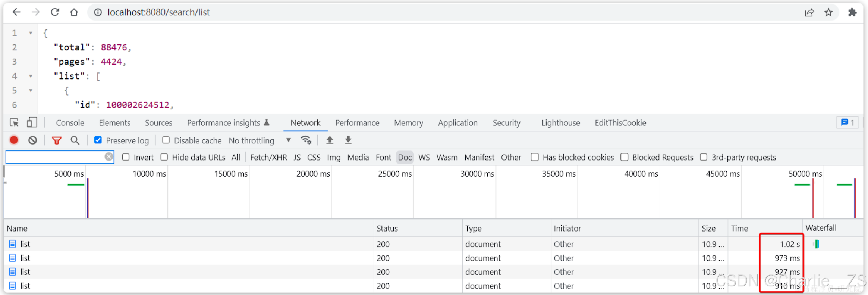Image resolution: width=868 pixels, height=295 pixels.
Task: Filter requests by Wasm
Action: point(447,158)
